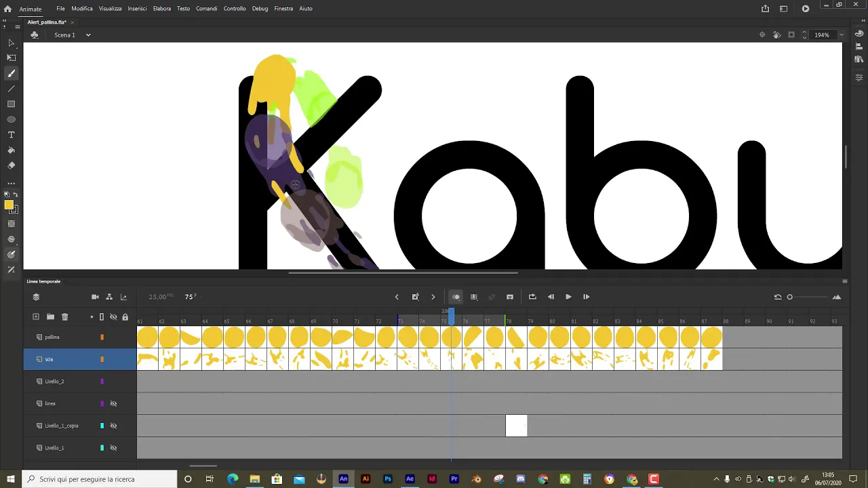Show the hidden linea layer
Viewport: 868px width, 488px height.
[113, 404]
